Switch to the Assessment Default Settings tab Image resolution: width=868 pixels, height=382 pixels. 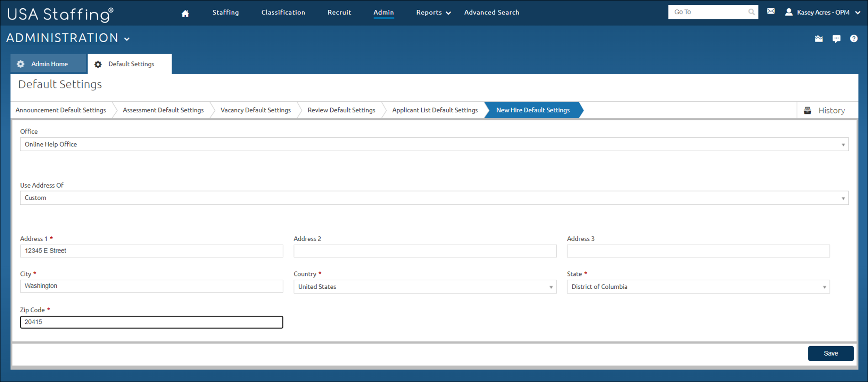click(163, 110)
